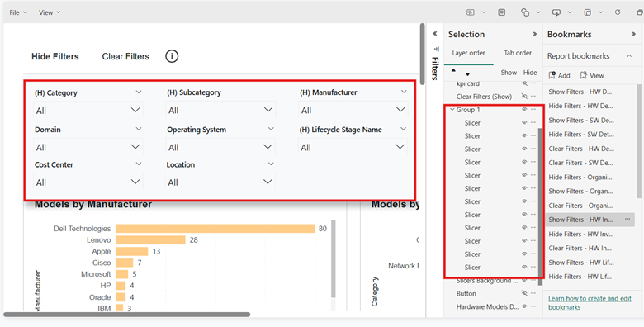Add a new bookmark via Add icon

click(560, 76)
